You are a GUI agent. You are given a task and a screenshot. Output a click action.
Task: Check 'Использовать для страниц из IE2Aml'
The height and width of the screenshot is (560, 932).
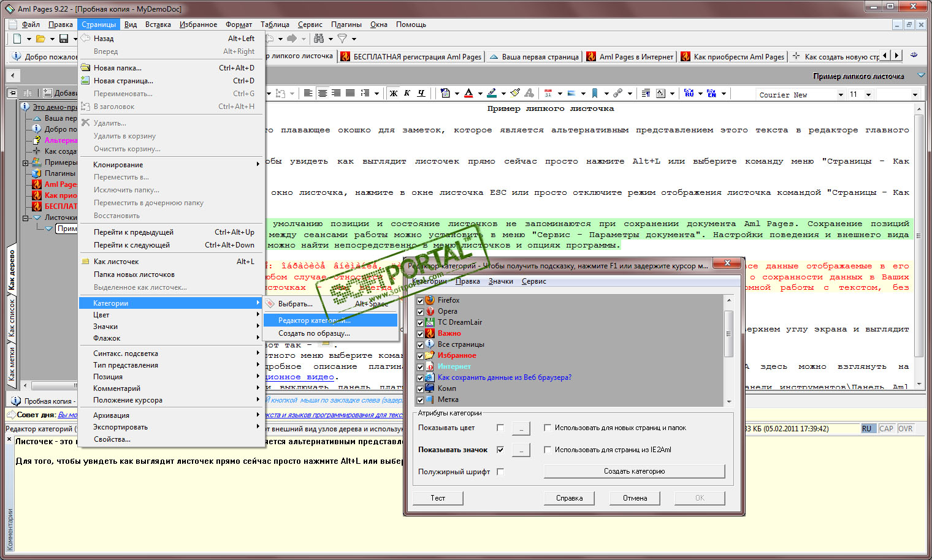click(x=548, y=450)
